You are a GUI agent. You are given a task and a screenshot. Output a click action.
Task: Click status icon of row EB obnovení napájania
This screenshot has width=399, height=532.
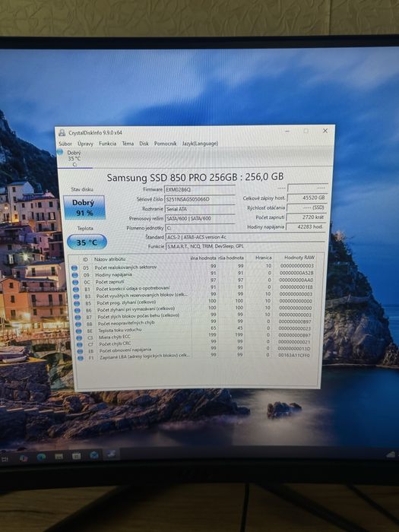point(80,351)
